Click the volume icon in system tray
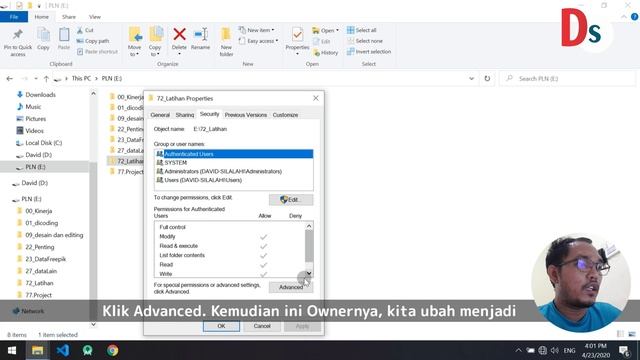Viewport: 640px width, 360px height. 554,351
